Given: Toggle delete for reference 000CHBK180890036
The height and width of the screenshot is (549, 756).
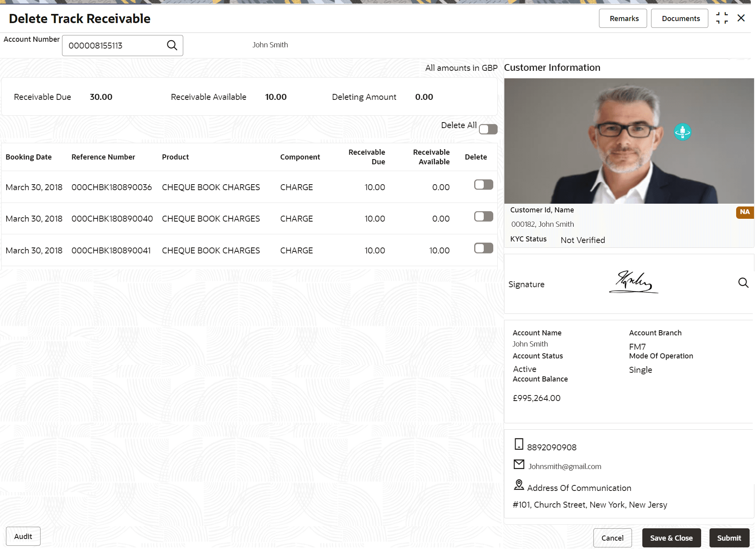Looking at the screenshot, I should coord(483,185).
